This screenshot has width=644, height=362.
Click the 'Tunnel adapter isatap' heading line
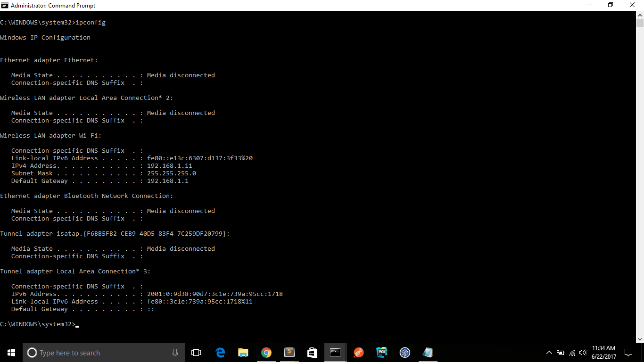point(115,234)
